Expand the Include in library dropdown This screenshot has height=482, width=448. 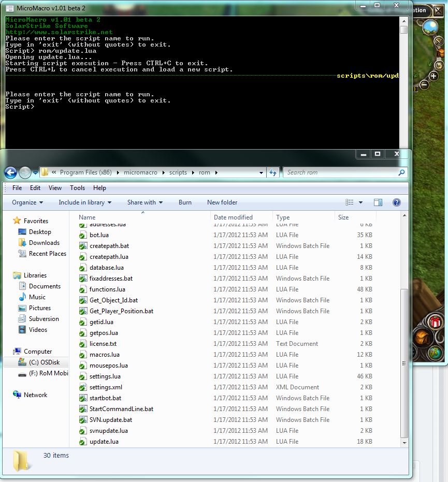click(x=85, y=202)
